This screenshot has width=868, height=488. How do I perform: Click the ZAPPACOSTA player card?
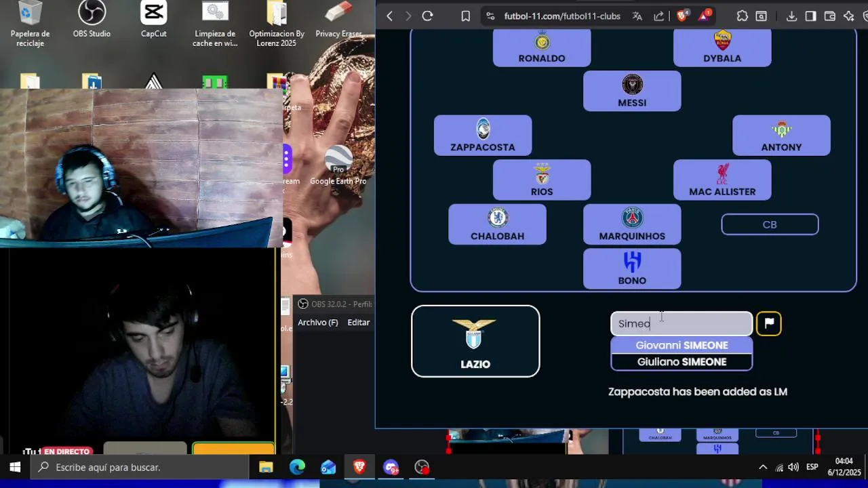pos(483,136)
